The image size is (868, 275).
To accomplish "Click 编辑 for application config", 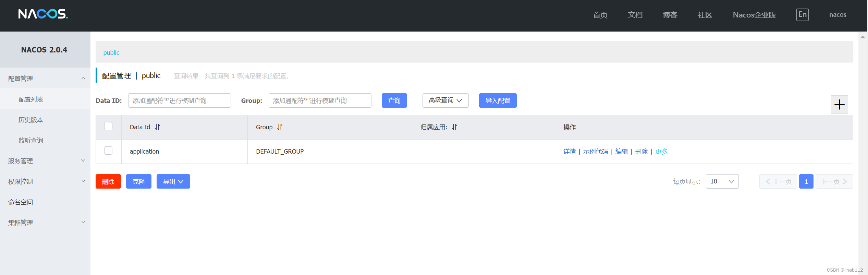I will click(x=622, y=152).
